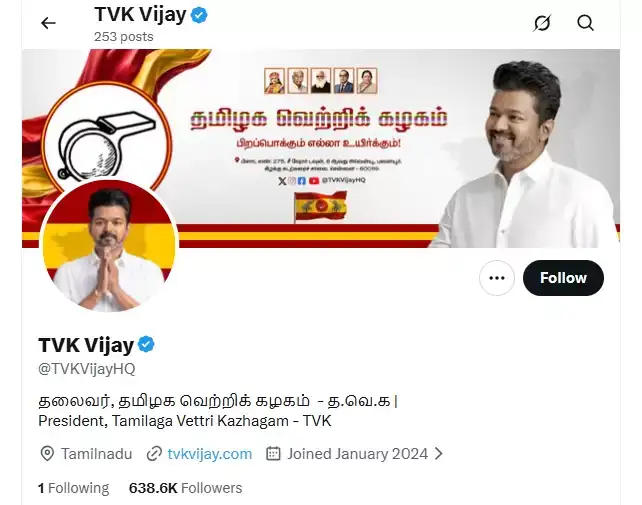
Task: Follow the TVK Vijay account
Action: coord(563,278)
